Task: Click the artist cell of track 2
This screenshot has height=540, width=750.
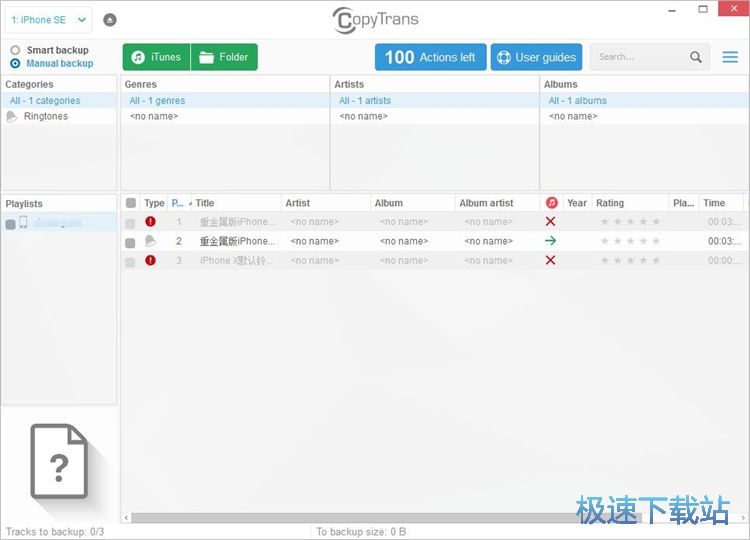Action: pyautogui.click(x=314, y=241)
